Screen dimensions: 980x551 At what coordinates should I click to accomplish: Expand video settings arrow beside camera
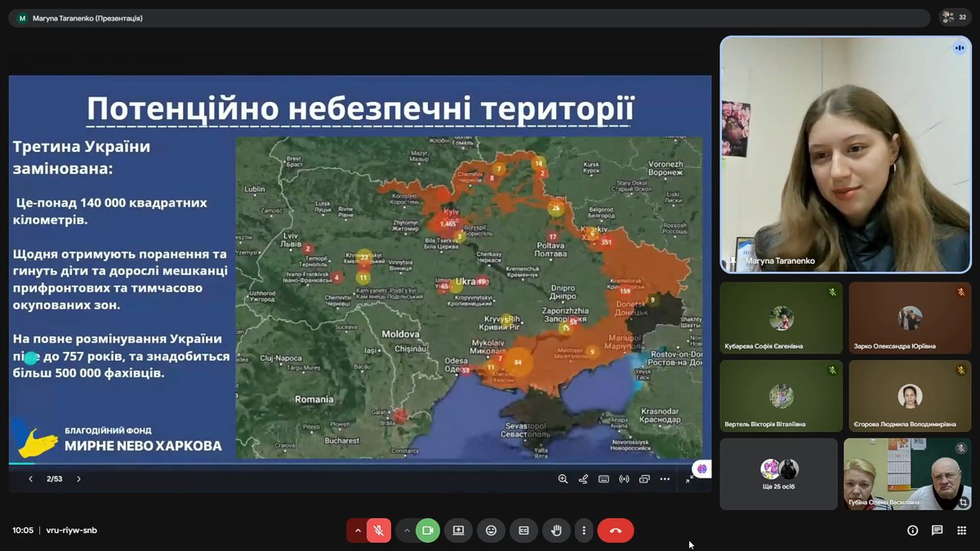[x=406, y=531]
